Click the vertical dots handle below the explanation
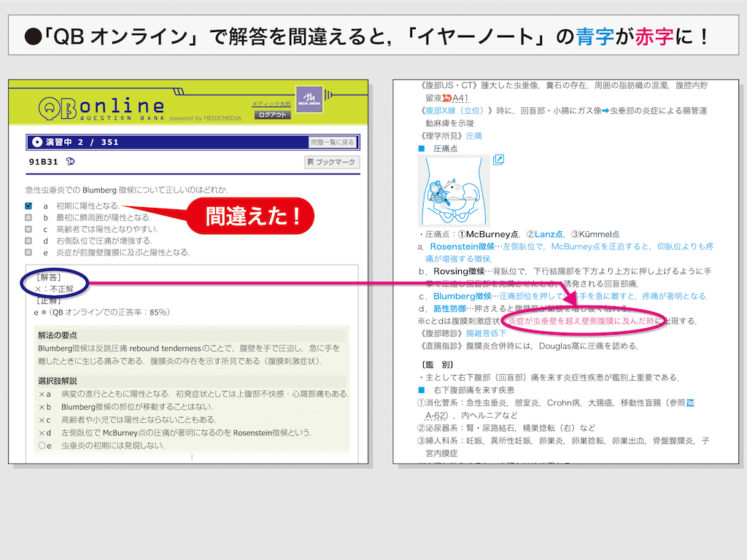Viewport: 747px width, 560px height. pos(192,456)
